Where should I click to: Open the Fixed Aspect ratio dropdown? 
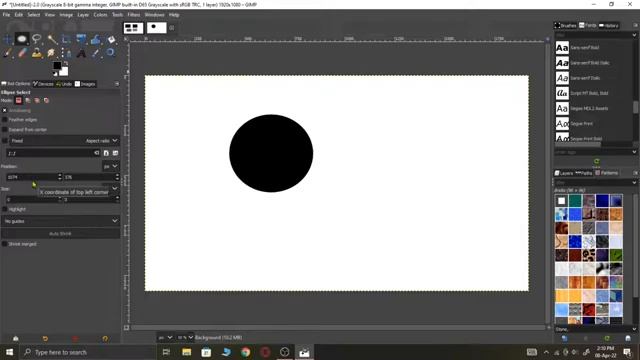[x=64, y=140]
